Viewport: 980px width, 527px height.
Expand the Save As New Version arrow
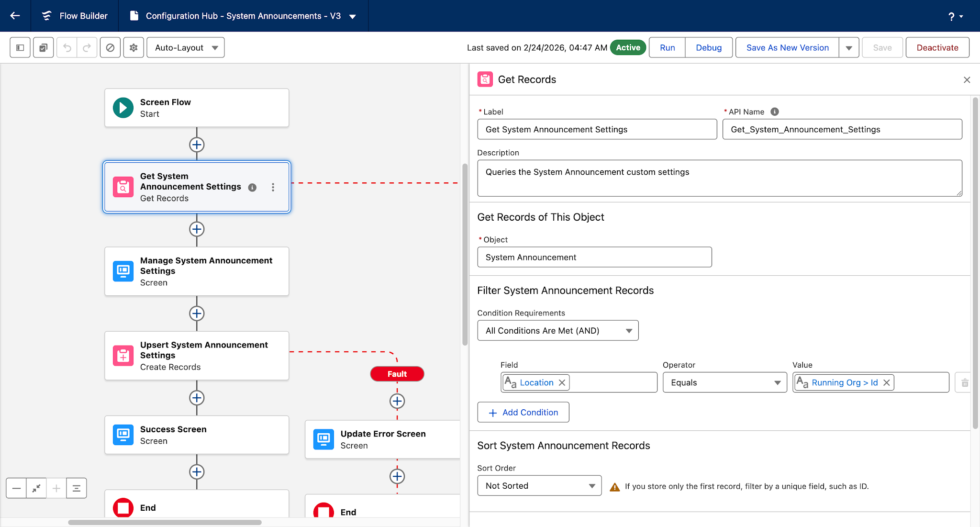pos(849,47)
